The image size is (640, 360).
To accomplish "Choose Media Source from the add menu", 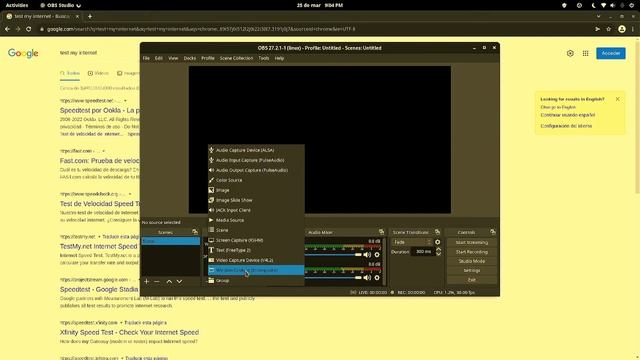I will pyautogui.click(x=256, y=220).
